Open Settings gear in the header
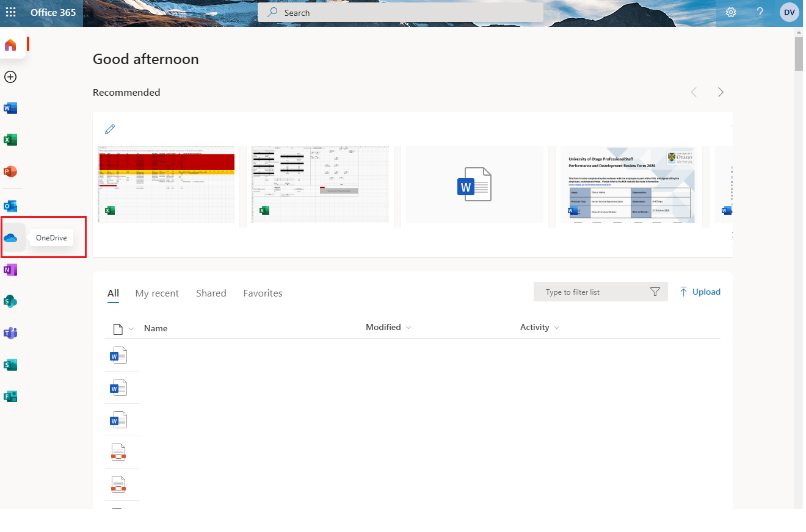Screen dimensions: 806x532 [x=731, y=13]
